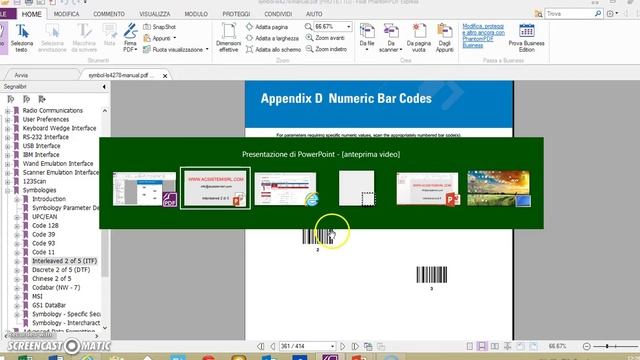The width and height of the screenshot is (640, 360).
Task: Switch to the desktop thumbnail
Action: click(x=499, y=189)
